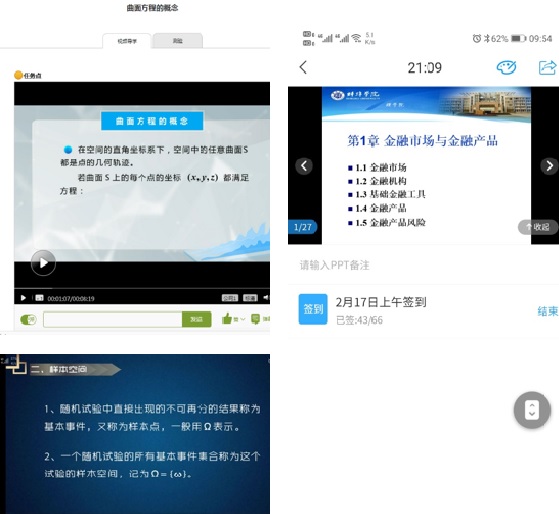559x514 pixels.
Task: Click the green send button
Action: (x=196, y=319)
